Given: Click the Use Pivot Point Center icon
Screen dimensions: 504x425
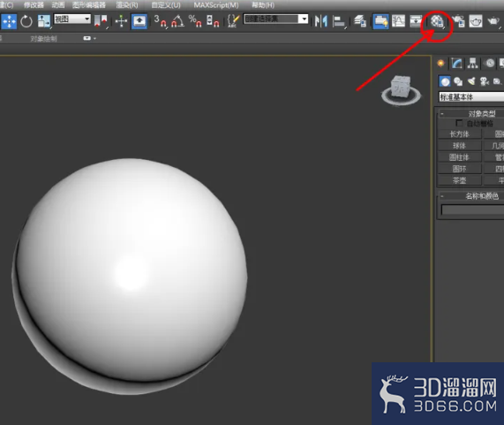Looking at the screenshot, I should tap(102, 21).
